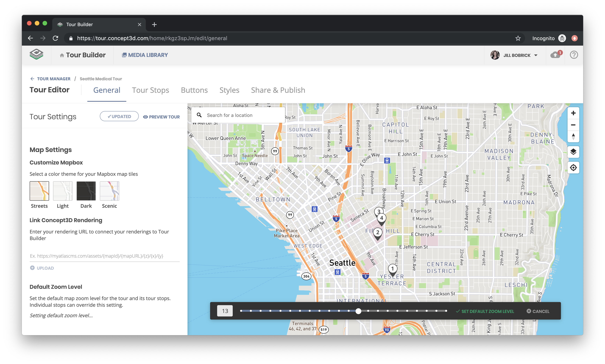Choose the Streets map theme
The height and width of the screenshot is (364, 605).
pyautogui.click(x=39, y=191)
